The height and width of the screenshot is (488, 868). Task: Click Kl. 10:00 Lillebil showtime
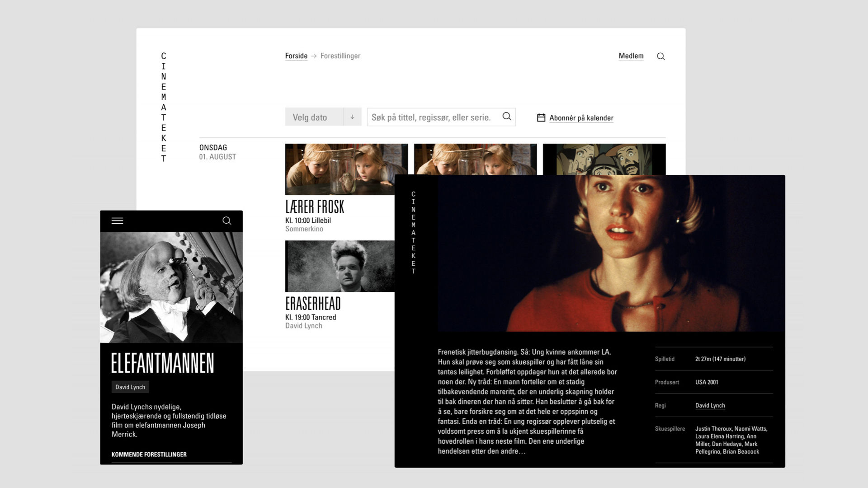(x=308, y=221)
